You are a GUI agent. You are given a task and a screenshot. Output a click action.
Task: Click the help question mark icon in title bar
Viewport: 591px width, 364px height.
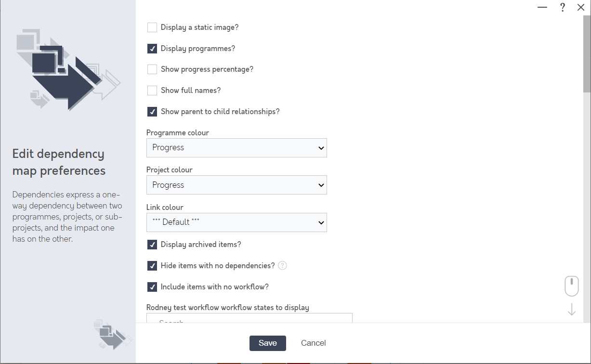point(562,7)
